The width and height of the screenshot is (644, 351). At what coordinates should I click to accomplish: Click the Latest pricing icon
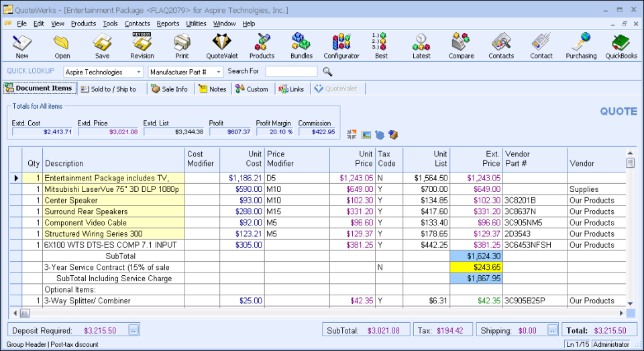421,46
